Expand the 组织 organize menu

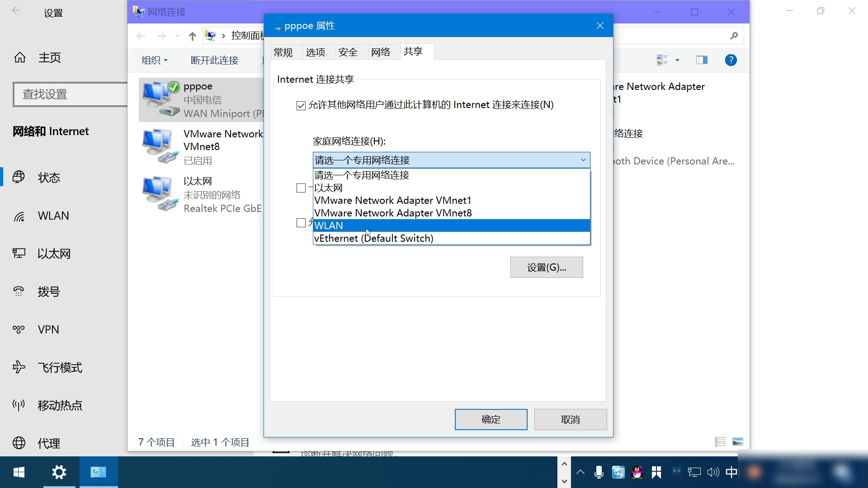point(154,61)
